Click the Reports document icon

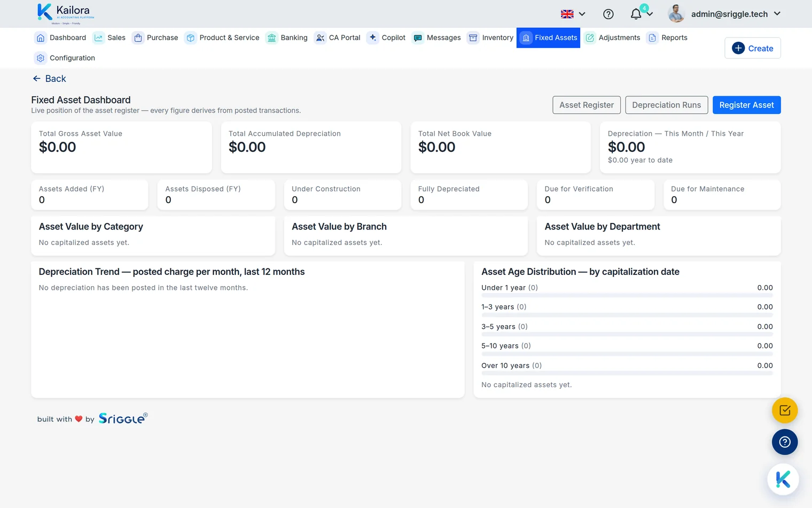click(652, 38)
